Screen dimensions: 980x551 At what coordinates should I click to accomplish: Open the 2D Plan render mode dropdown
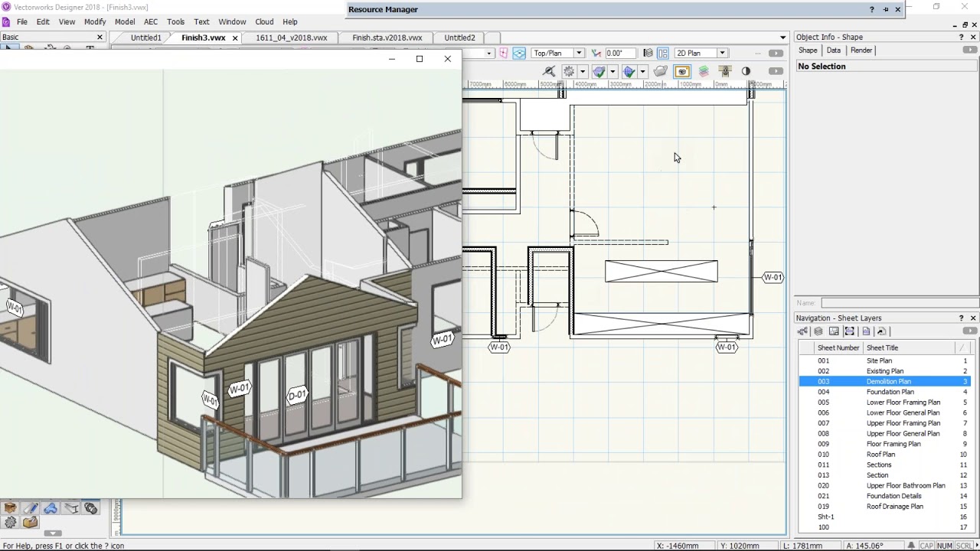(720, 53)
